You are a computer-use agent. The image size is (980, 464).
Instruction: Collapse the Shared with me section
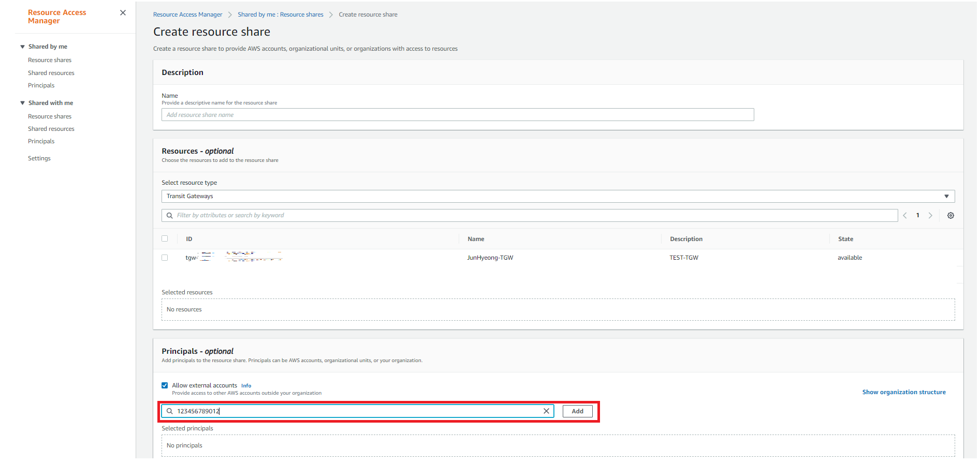click(23, 103)
